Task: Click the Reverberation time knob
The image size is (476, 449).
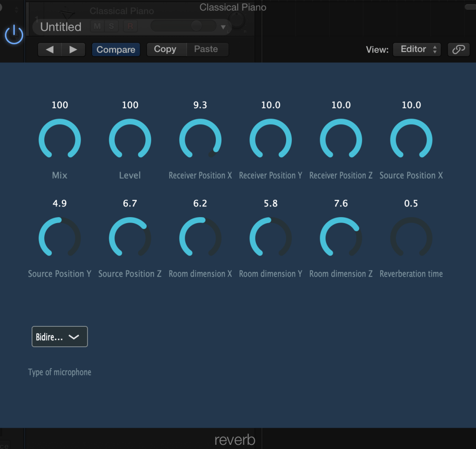Action: point(411,238)
